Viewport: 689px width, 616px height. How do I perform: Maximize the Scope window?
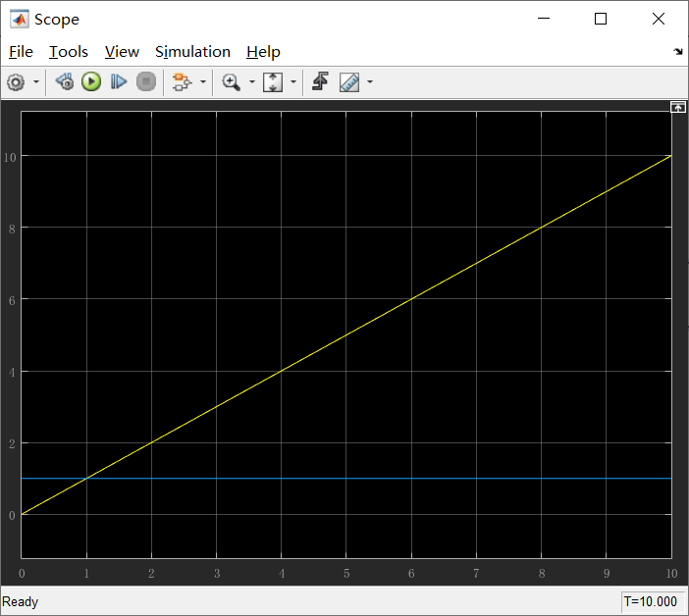pyautogui.click(x=601, y=19)
